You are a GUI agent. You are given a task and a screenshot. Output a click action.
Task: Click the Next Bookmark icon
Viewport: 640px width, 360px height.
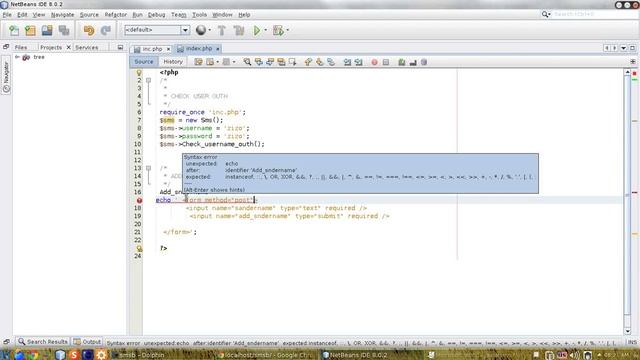point(320,62)
